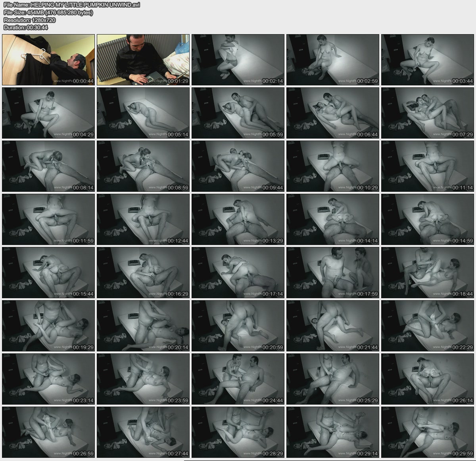Select the frame marked 00:10:29
This screenshot has height=461, width=476.
[x=333, y=166]
